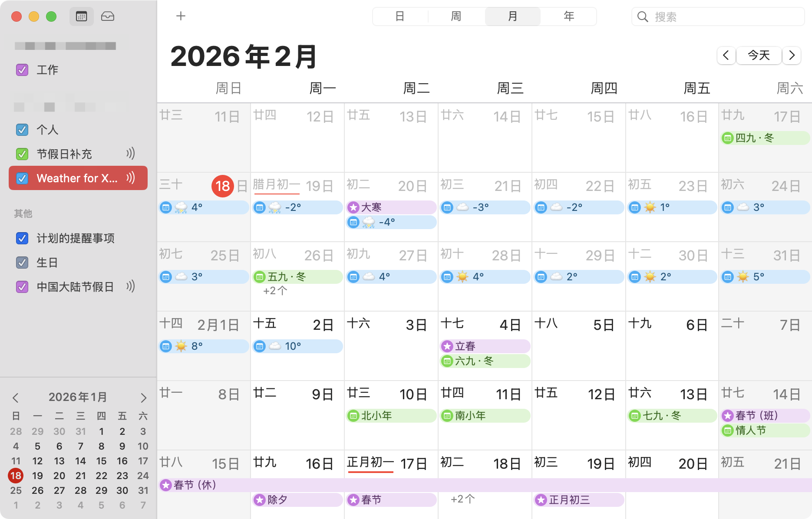The height and width of the screenshot is (519, 812).
Task: Uncheck the 工作 calendar
Action: 22,70
